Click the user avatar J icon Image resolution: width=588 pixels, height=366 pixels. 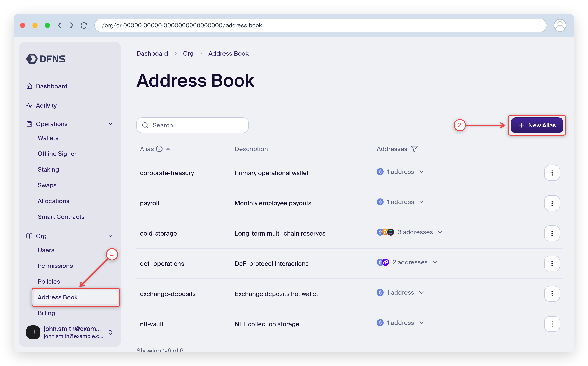click(x=33, y=332)
